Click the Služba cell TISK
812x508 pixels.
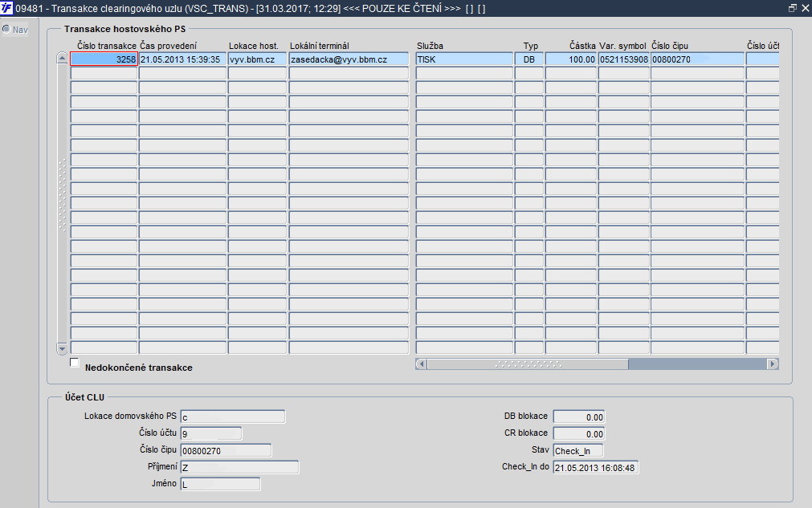[x=464, y=59]
